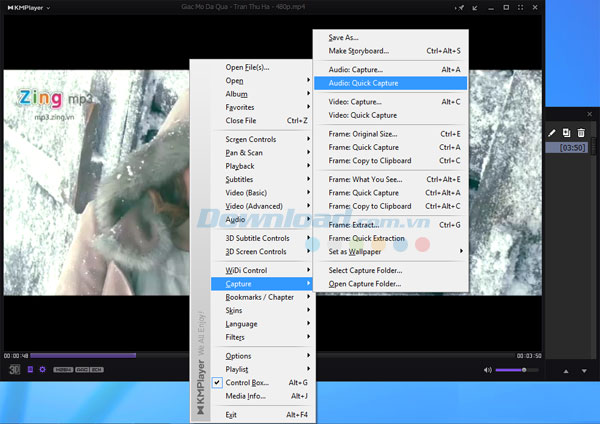Click Open Capture Folder
600x424 pixels.
pos(364,284)
